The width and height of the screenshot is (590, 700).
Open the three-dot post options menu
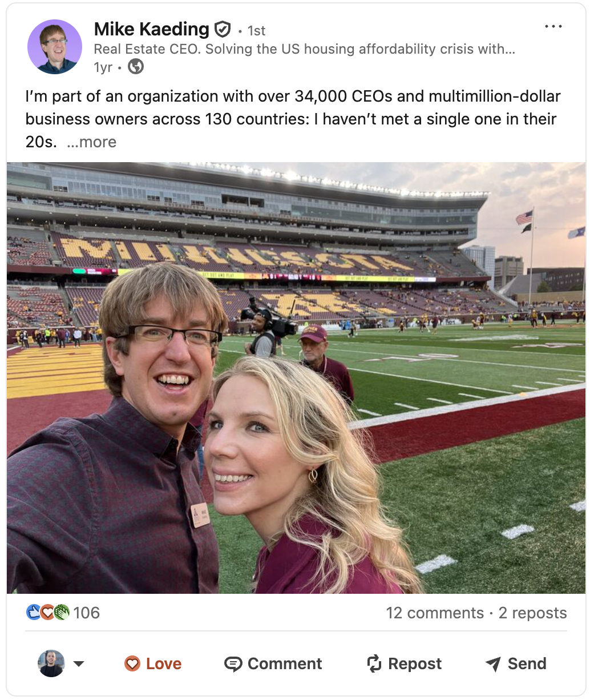point(553,27)
